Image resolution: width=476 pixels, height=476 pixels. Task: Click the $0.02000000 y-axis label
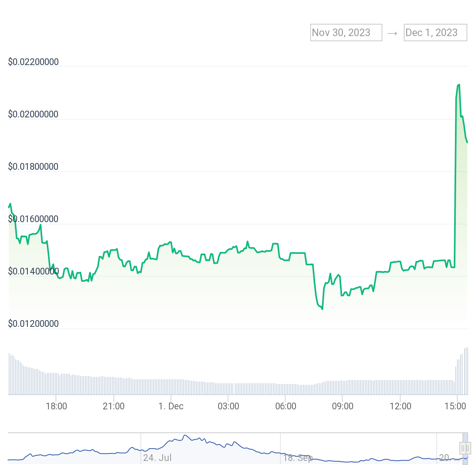[x=33, y=115]
